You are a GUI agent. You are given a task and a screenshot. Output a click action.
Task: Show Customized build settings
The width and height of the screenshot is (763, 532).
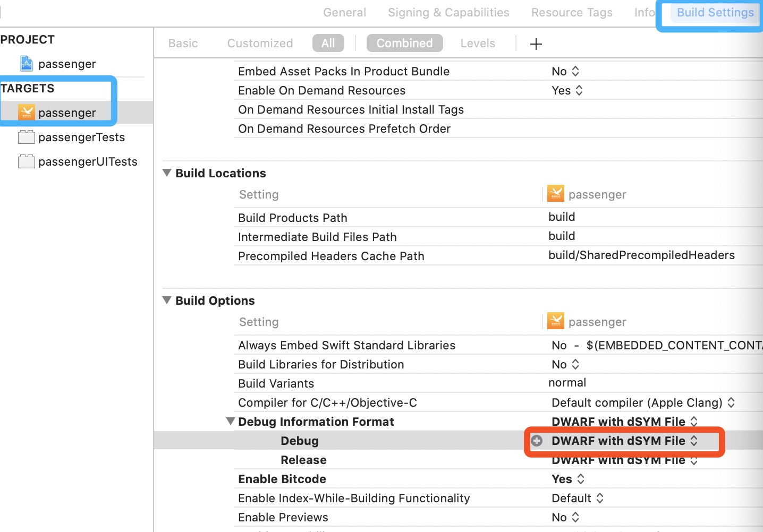[260, 44]
